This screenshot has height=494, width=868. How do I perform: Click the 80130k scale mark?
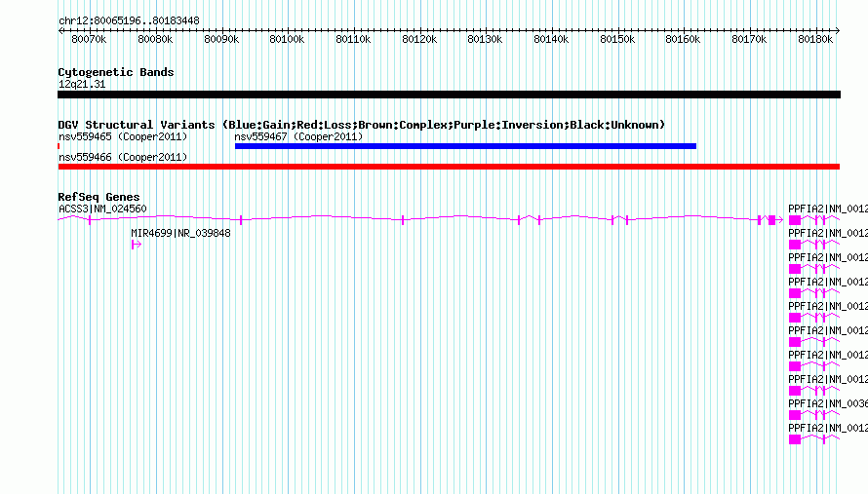click(485, 39)
